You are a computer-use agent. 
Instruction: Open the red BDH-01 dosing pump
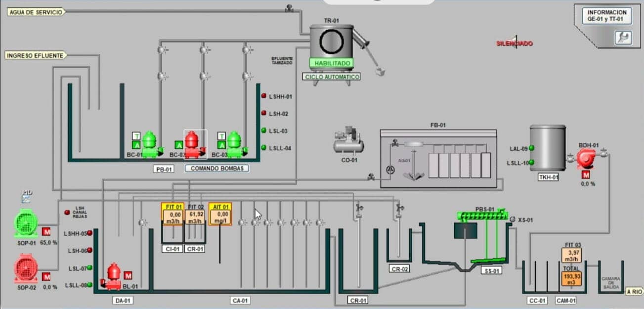point(587,158)
